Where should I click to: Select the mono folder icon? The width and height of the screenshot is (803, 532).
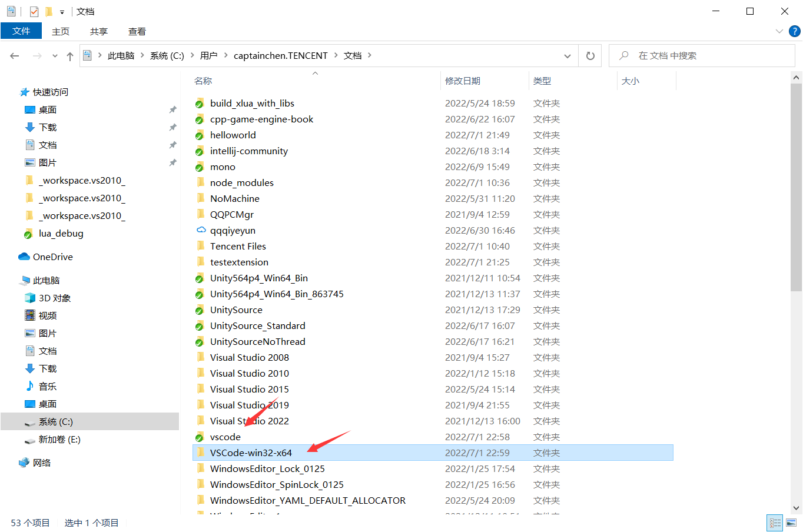200,167
